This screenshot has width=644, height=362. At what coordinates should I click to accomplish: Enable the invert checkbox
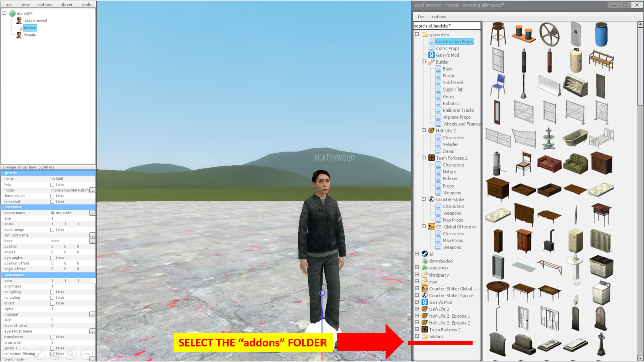[x=52, y=303]
